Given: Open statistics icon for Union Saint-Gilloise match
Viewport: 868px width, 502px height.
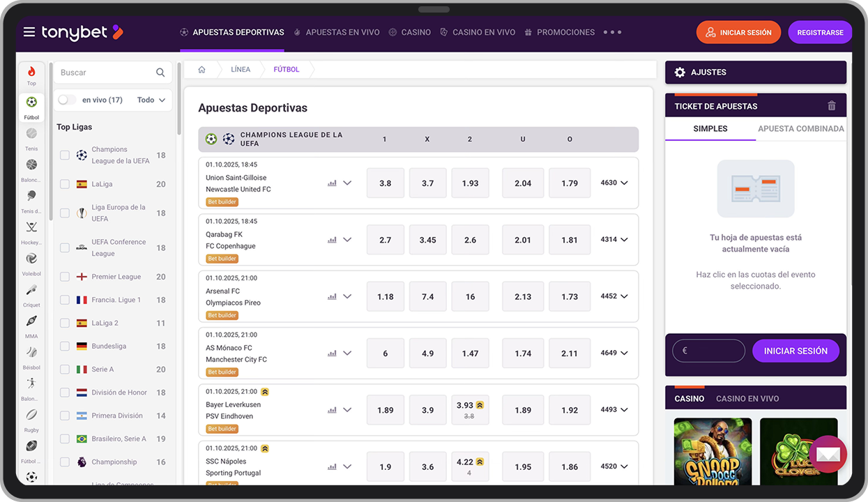Looking at the screenshot, I should click(x=332, y=183).
